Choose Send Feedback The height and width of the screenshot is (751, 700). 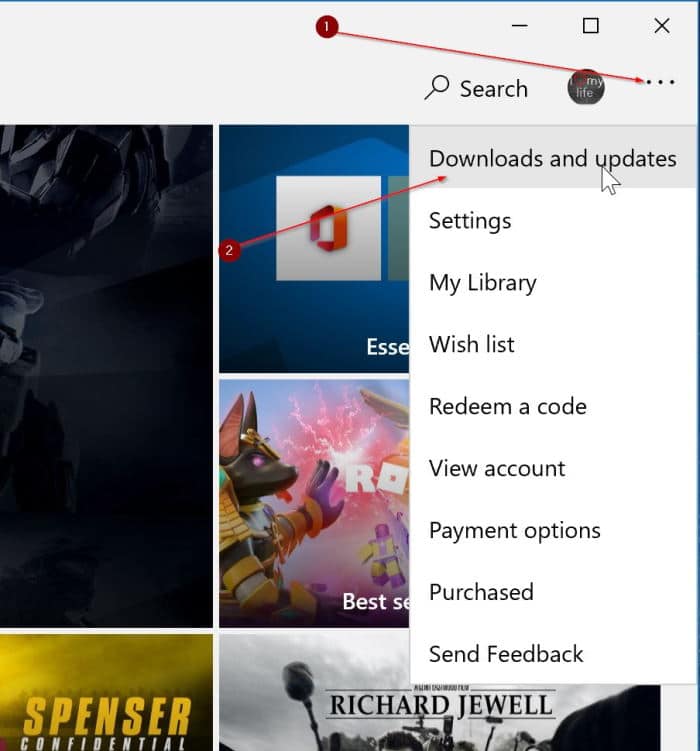tap(553, 654)
